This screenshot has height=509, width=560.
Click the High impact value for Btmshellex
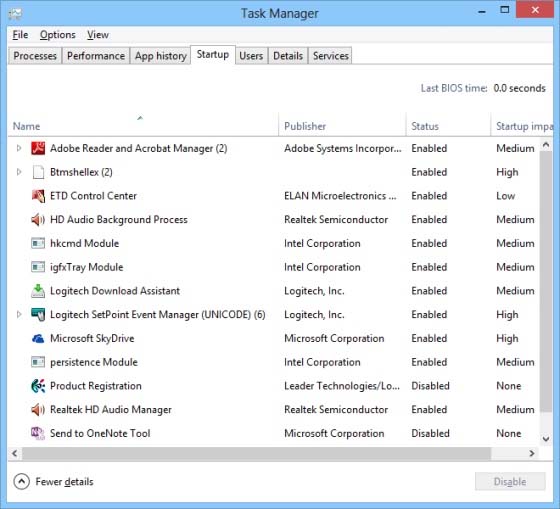[507, 172]
